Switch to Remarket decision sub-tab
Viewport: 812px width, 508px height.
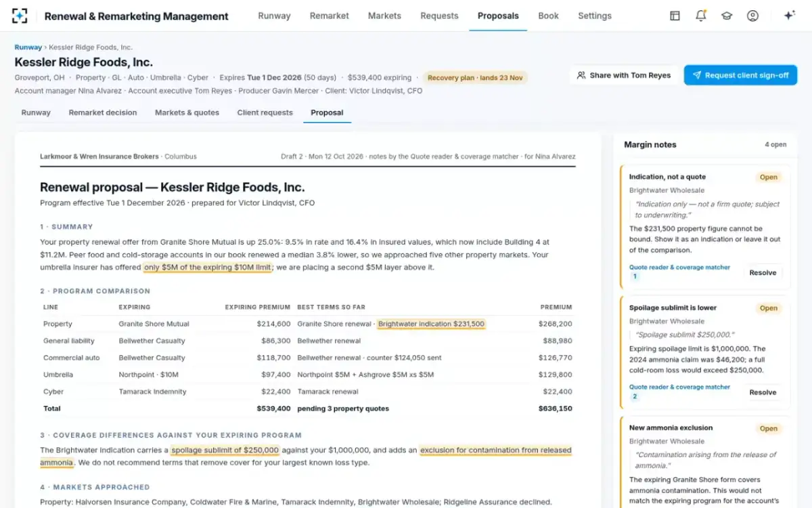click(103, 112)
